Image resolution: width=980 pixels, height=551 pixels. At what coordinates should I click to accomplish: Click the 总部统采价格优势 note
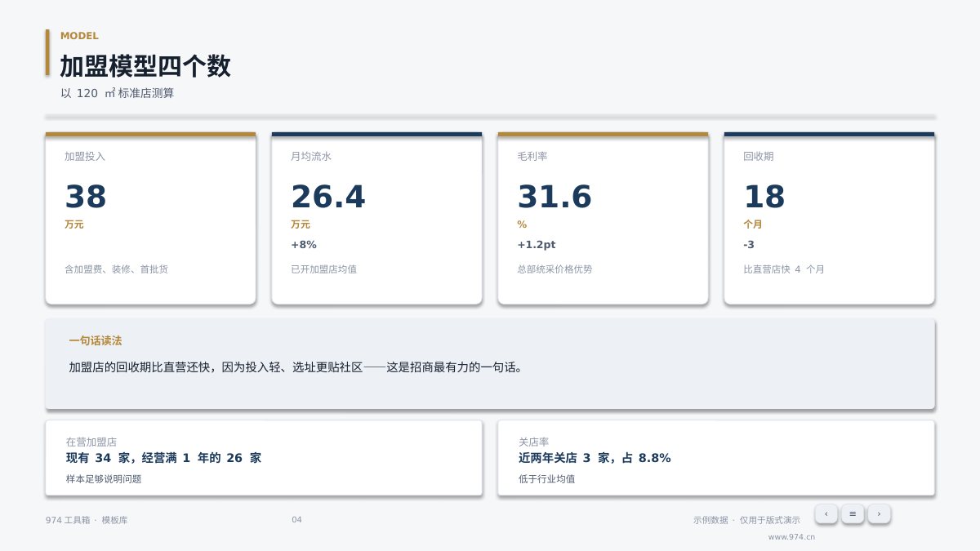[555, 269]
